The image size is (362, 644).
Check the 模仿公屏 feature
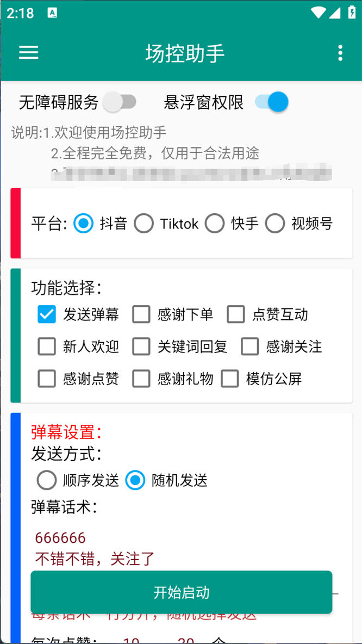230,379
